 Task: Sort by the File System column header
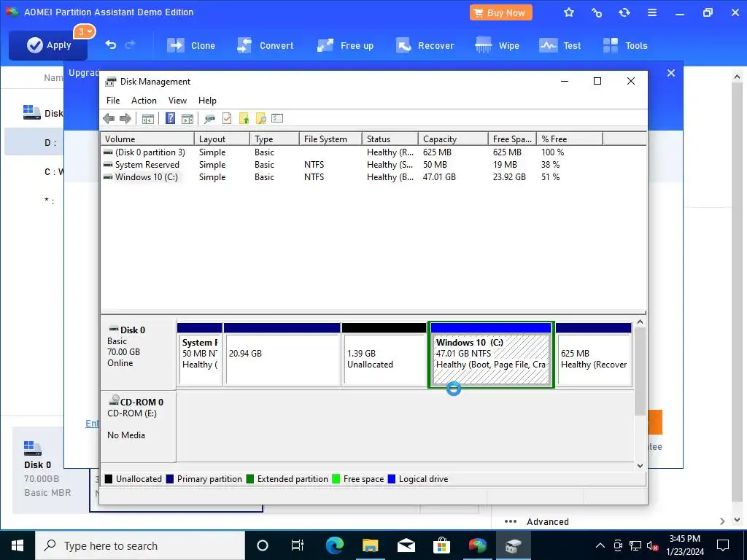(x=330, y=139)
